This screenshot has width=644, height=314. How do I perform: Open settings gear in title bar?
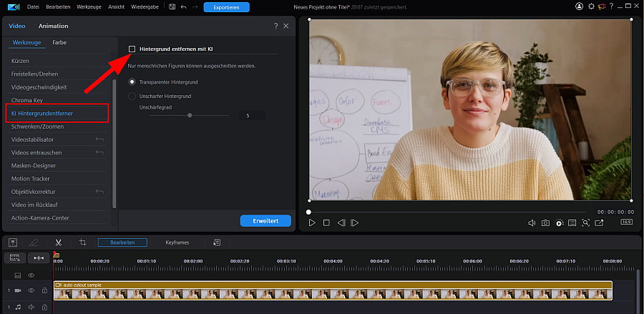[x=592, y=6]
